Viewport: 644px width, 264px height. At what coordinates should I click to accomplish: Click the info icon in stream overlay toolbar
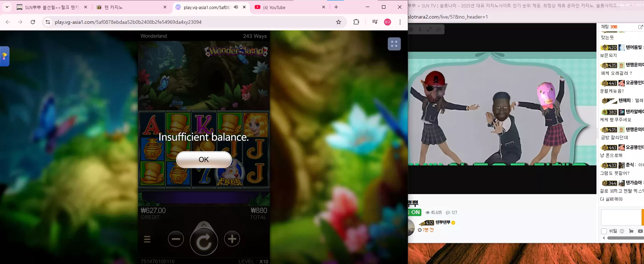coord(420,29)
